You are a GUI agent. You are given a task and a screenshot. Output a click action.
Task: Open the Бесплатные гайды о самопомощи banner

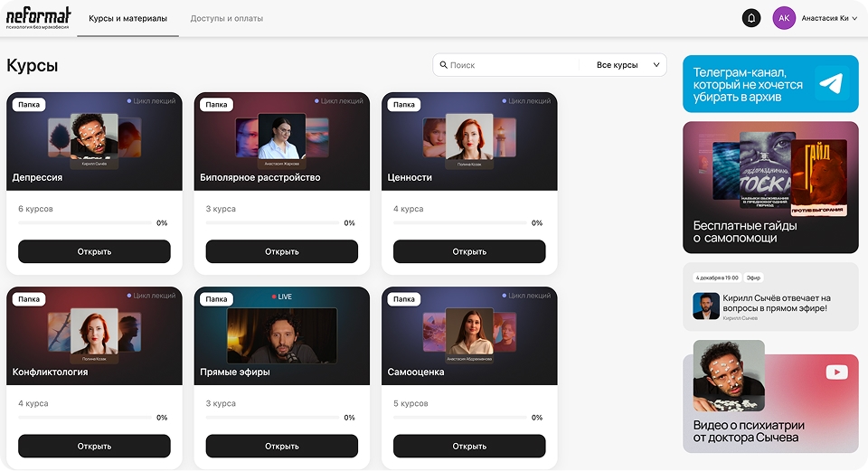coord(770,187)
